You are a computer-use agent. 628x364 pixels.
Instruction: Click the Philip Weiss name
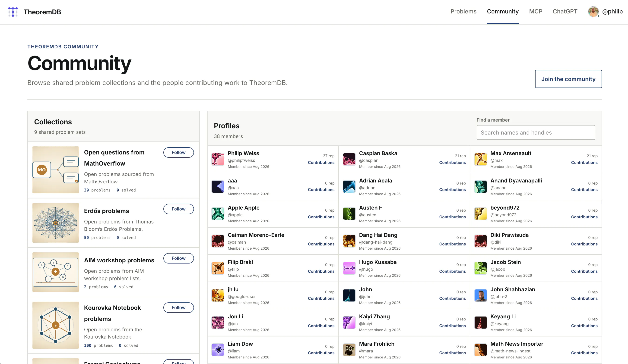(243, 153)
